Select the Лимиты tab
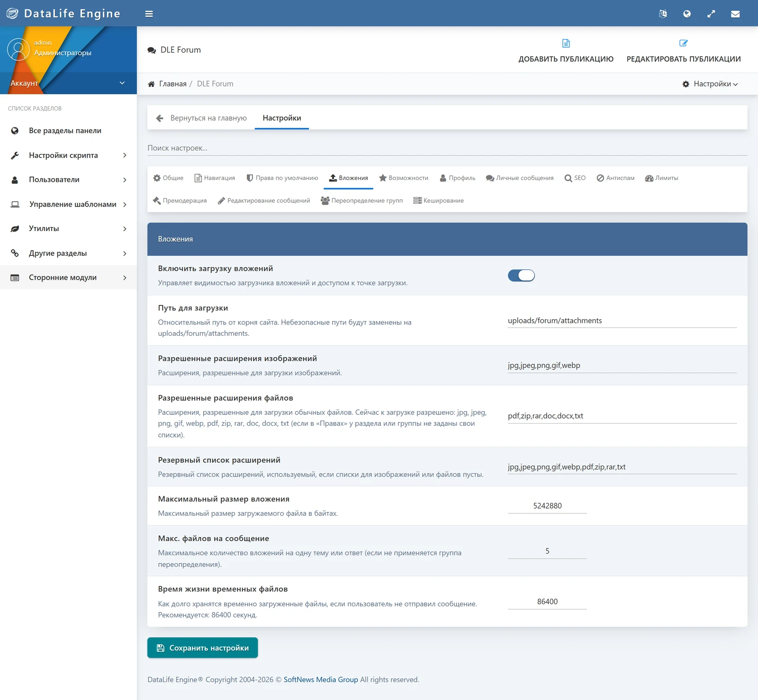Viewport: 758px width, 700px height. coord(661,178)
